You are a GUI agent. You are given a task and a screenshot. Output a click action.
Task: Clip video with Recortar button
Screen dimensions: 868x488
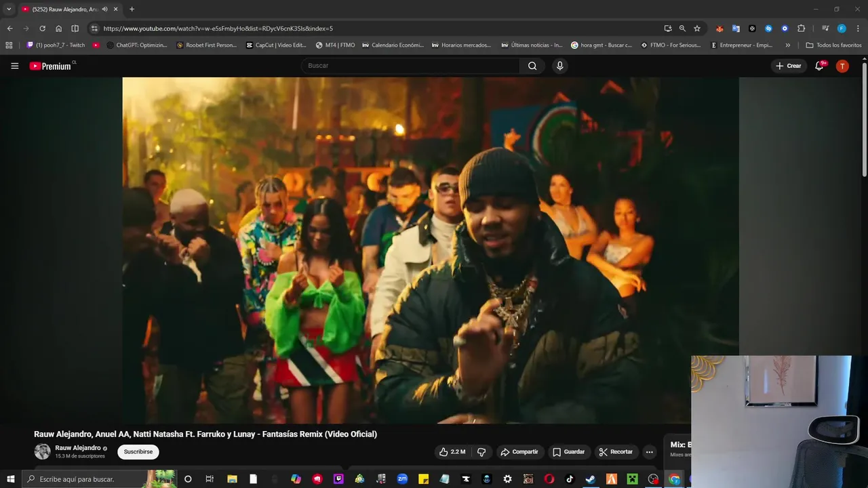coord(616,452)
